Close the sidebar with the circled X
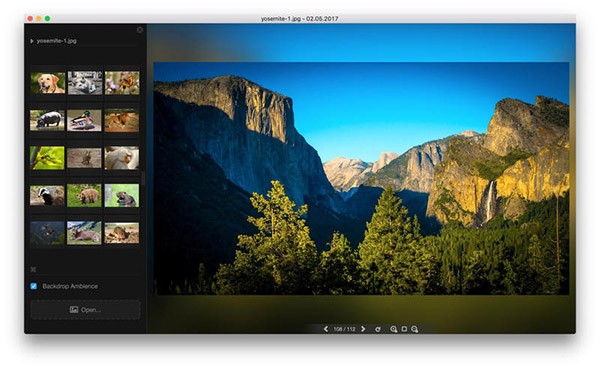 click(x=140, y=30)
